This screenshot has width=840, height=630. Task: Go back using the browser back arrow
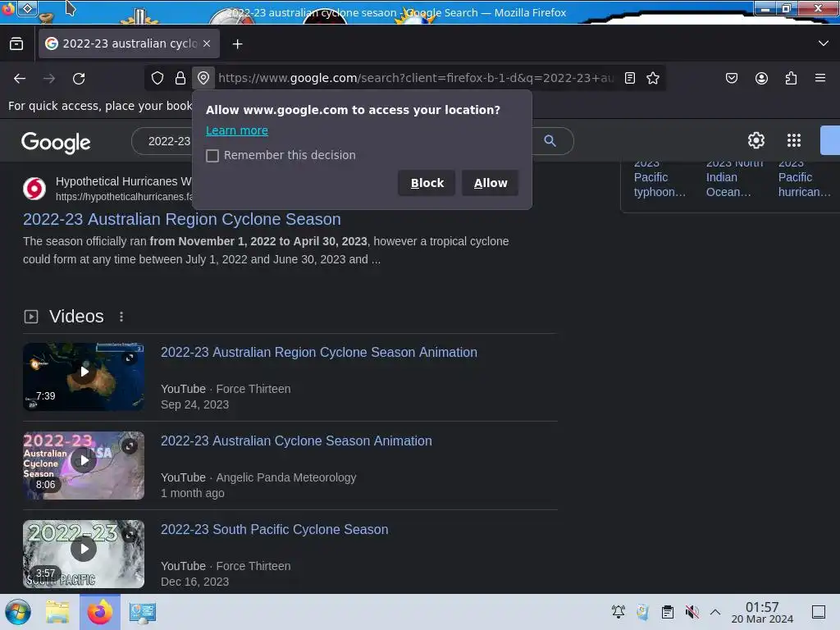[20, 79]
